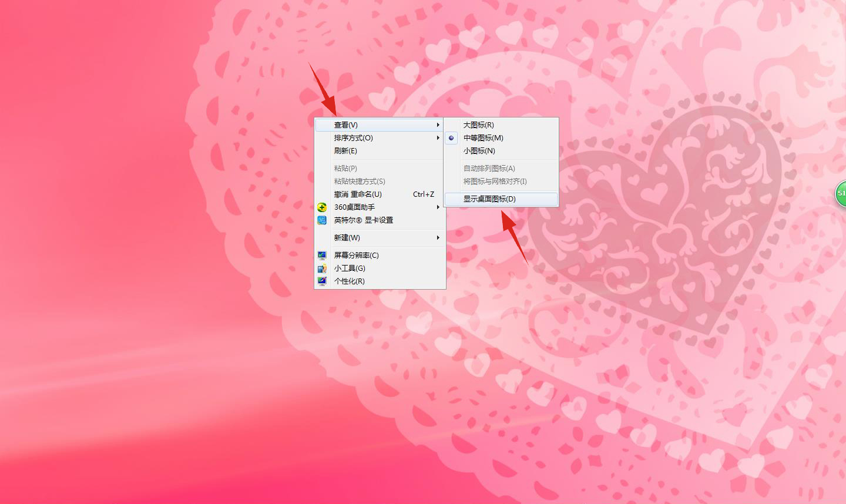846x504 pixels.
Task: Open 小工具(G) gadgets
Action: [x=380, y=268]
